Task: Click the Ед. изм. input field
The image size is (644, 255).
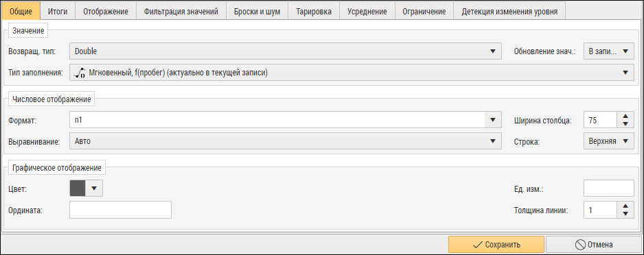Action: (x=609, y=189)
